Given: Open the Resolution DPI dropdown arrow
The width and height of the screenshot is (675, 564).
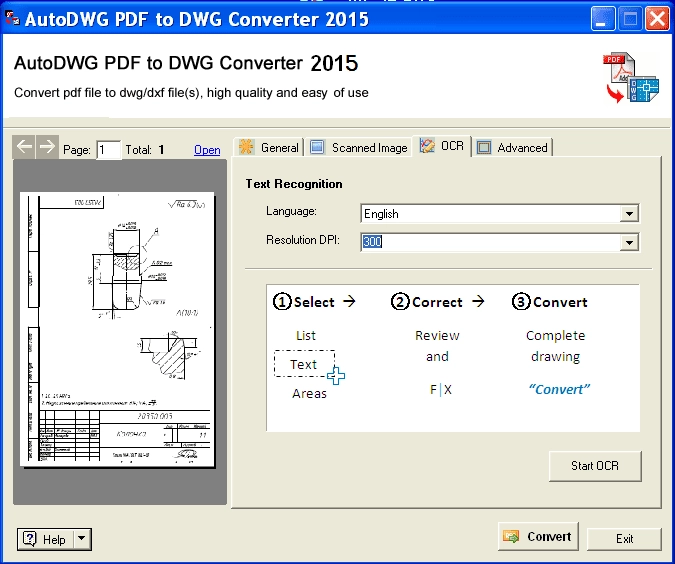Looking at the screenshot, I should [629, 242].
